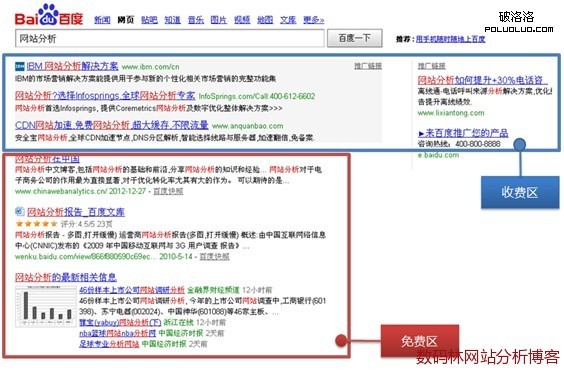Click www.ibm.com/cn URL text

pyautogui.click(x=150, y=67)
